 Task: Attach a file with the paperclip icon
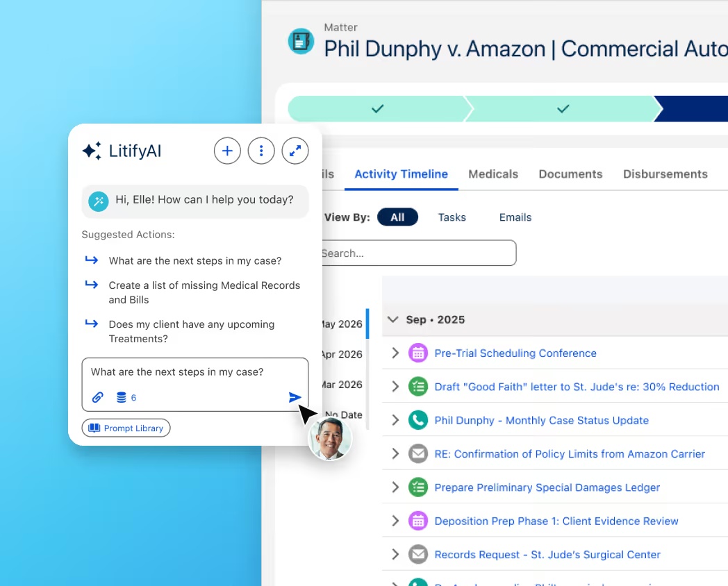(x=97, y=397)
